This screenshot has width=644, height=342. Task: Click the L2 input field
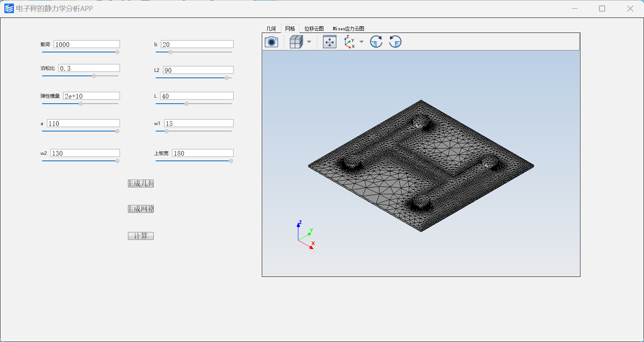198,70
